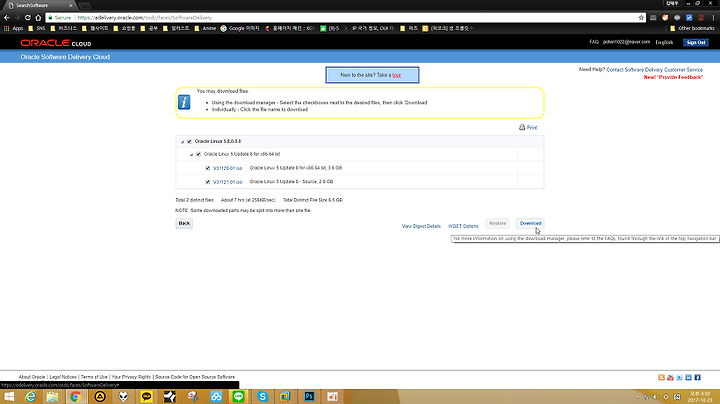Click the account email in the header
Image resolution: width=720 pixels, height=404 pixels.
point(626,42)
